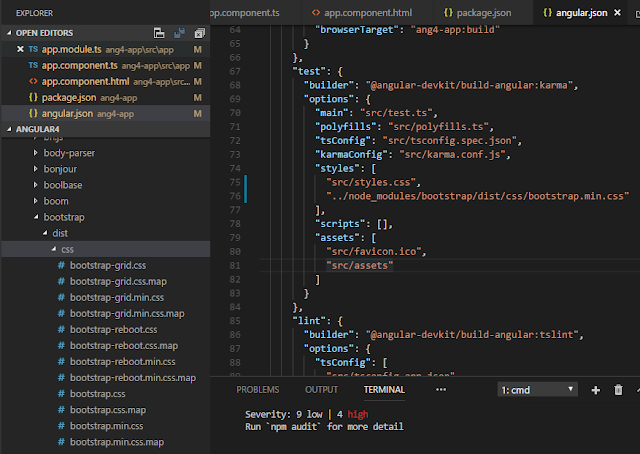Open bootstrap.min.css.map file

pos(117,442)
